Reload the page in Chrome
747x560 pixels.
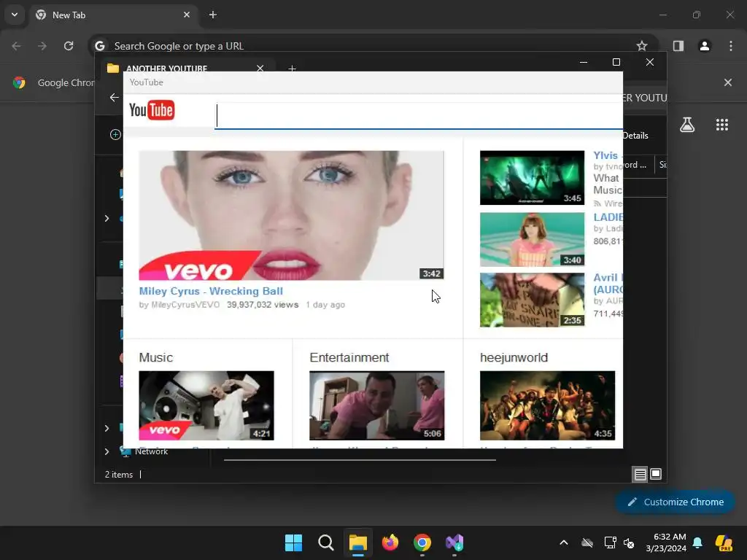coord(69,46)
